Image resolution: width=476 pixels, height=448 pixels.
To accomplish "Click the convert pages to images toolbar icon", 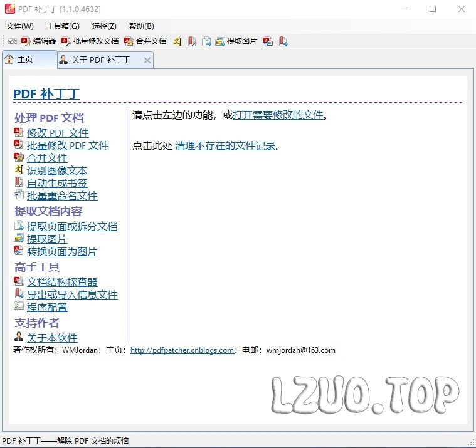I will [x=268, y=41].
